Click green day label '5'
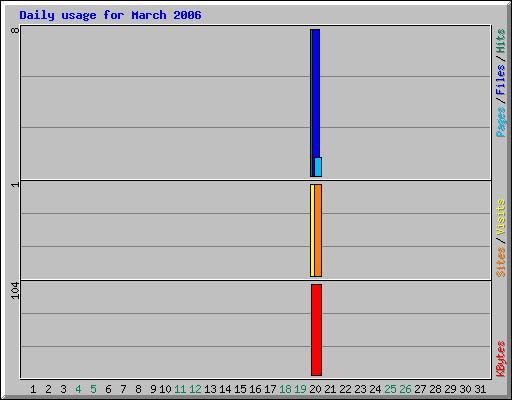 coord(93,389)
